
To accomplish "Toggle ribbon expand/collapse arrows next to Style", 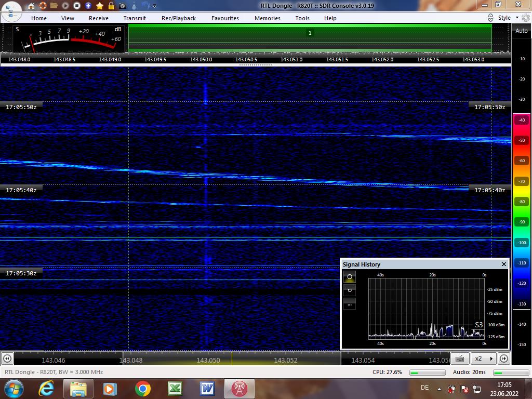I will [x=490, y=18].
